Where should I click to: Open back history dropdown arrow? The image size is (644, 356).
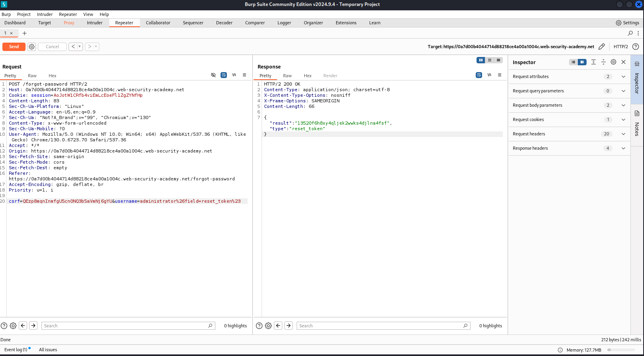tap(80, 47)
